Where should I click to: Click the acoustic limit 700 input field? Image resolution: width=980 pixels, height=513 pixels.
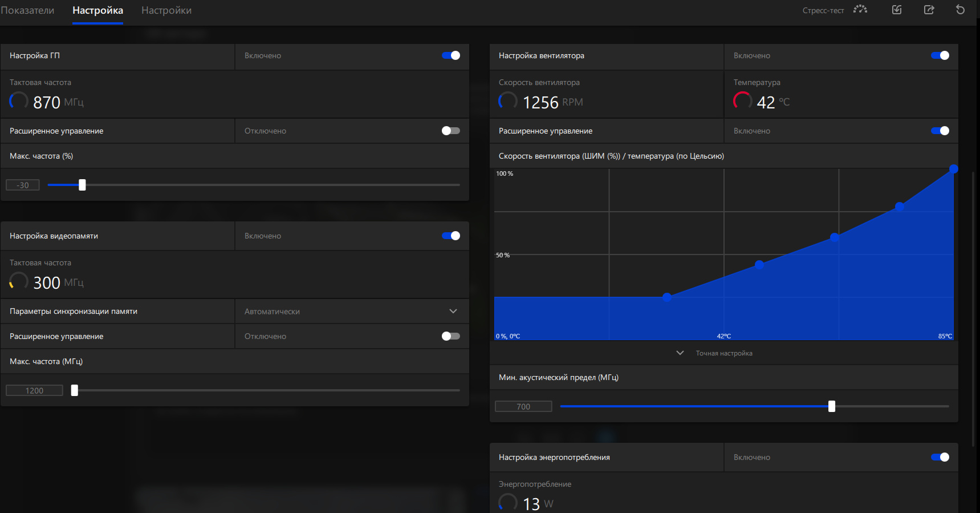(x=523, y=406)
